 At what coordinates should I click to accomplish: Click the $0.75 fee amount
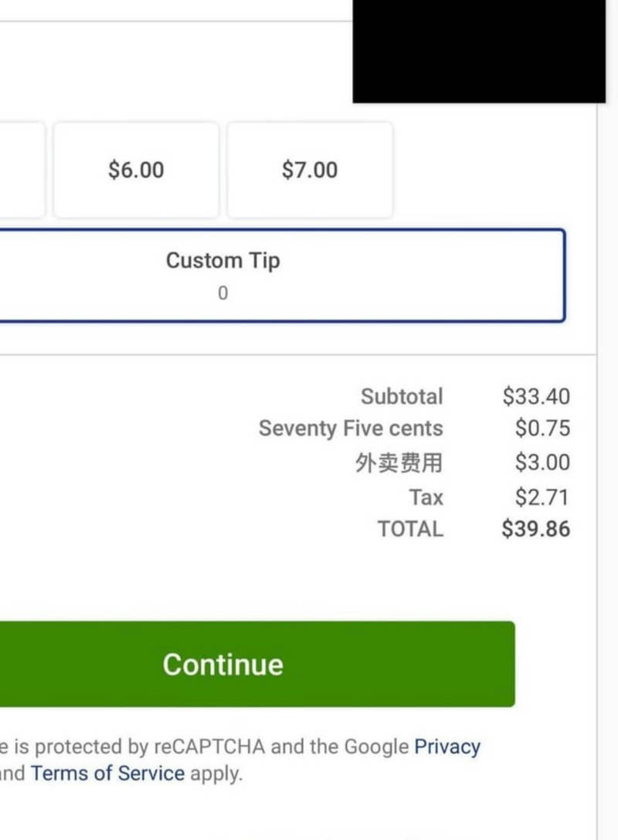[542, 428]
